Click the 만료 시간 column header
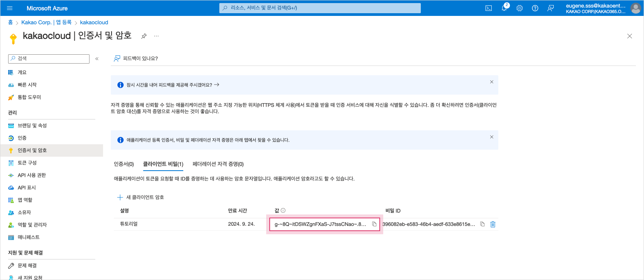 pos(238,211)
